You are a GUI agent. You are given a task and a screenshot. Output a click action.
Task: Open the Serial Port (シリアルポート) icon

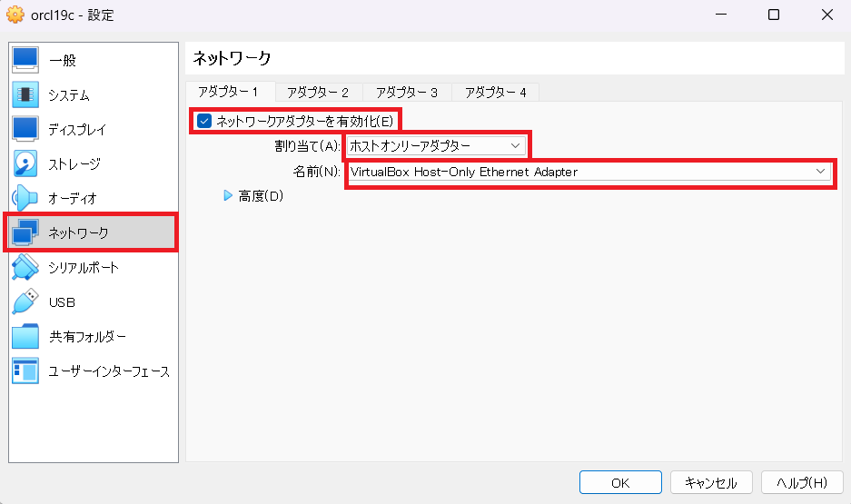[25, 268]
